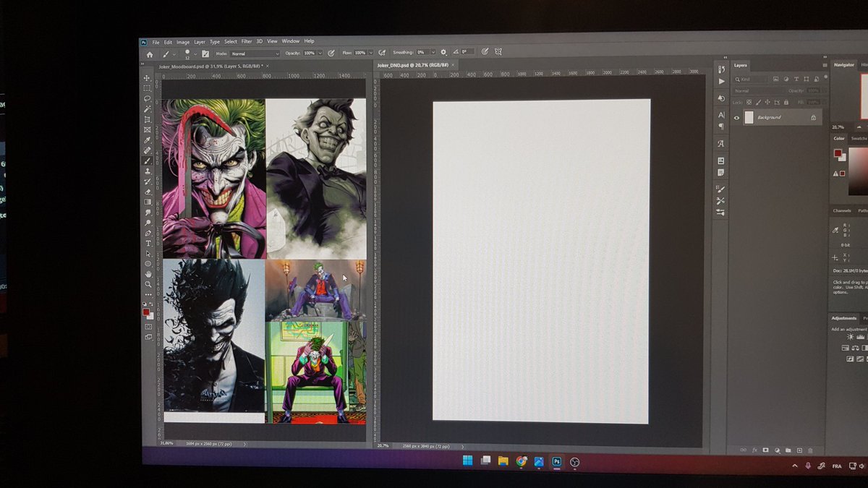Screen dimensions: 868x488
Task: Open the File menu
Action: (x=156, y=42)
